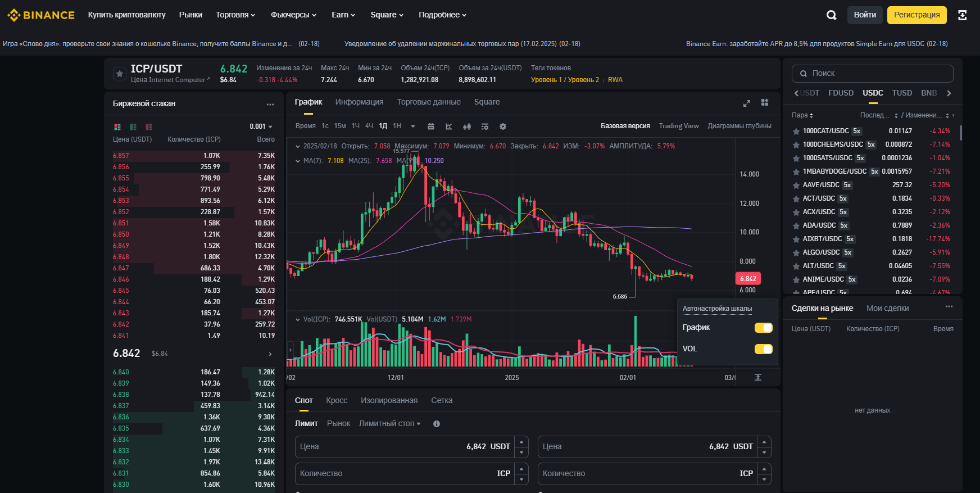Viewport: 980px width, 493px height.
Task: Select the FDUSD market tab
Action: click(x=841, y=93)
